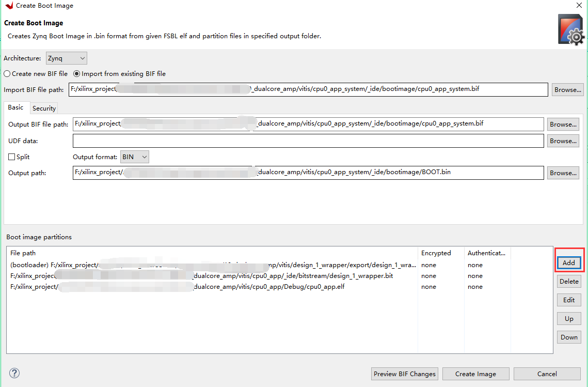
Task: Click the Authenticat... column header
Action: point(487,253)
